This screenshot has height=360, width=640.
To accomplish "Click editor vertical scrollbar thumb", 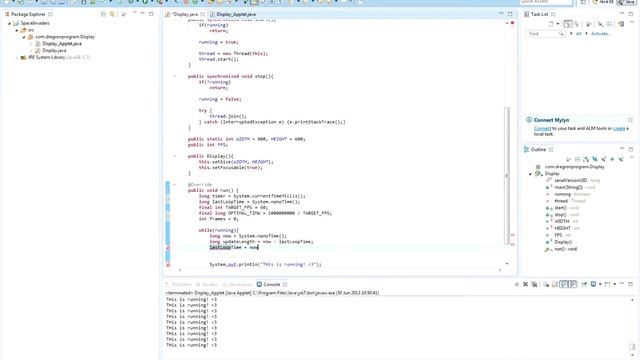I will pos(507,176).
